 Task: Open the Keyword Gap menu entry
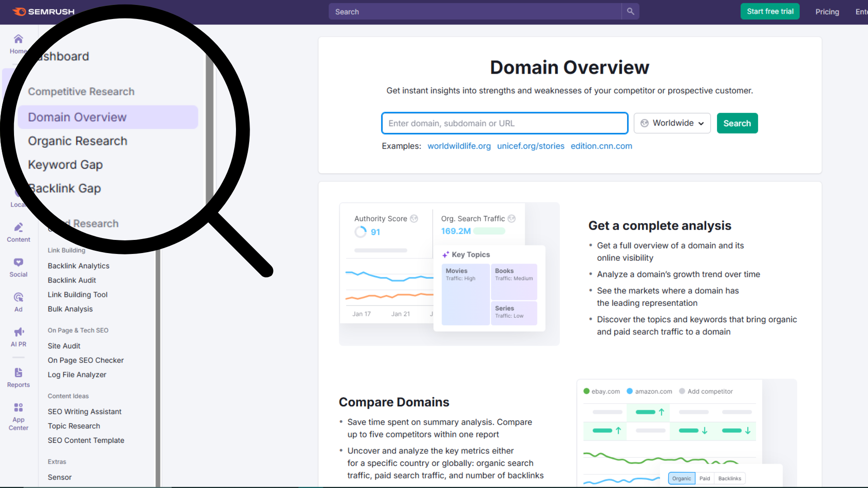point(65,164)
